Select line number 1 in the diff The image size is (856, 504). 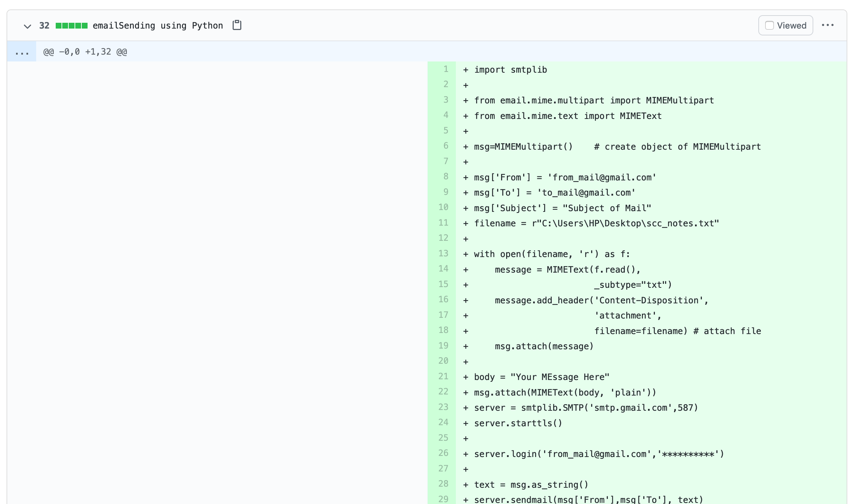click(445, 69)
